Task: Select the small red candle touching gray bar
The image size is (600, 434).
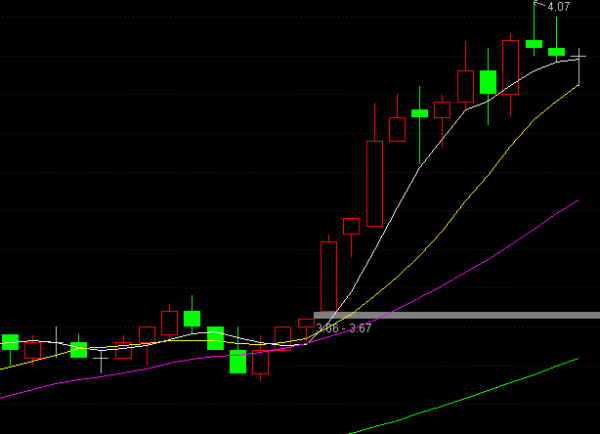Action: point(306,323)
